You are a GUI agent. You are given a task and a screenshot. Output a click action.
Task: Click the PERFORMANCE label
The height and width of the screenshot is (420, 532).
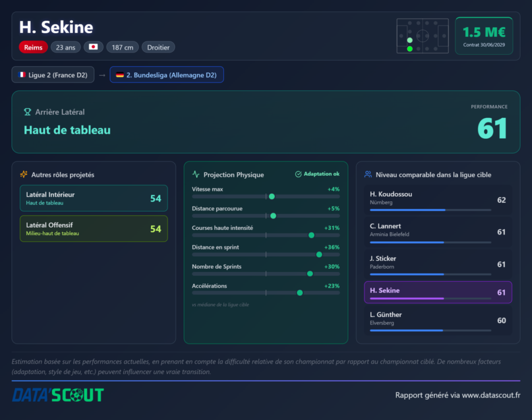click(x=489, y=107)
